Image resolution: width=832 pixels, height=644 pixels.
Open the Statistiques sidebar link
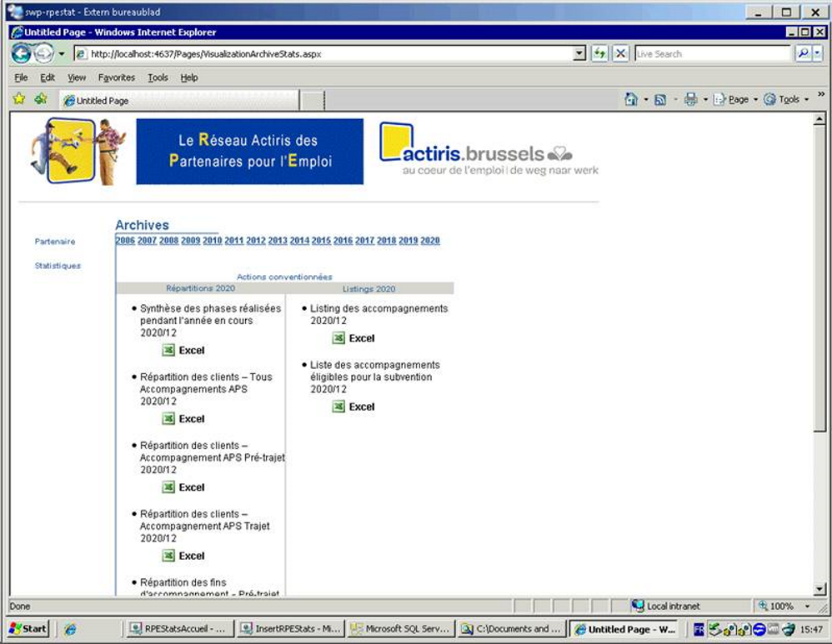tap(58, 266)
